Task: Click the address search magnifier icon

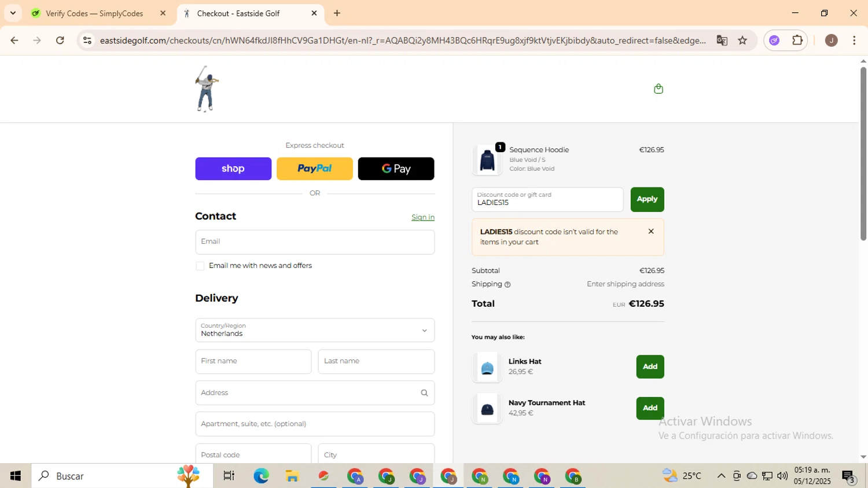Action: click(x=424, y=393)
